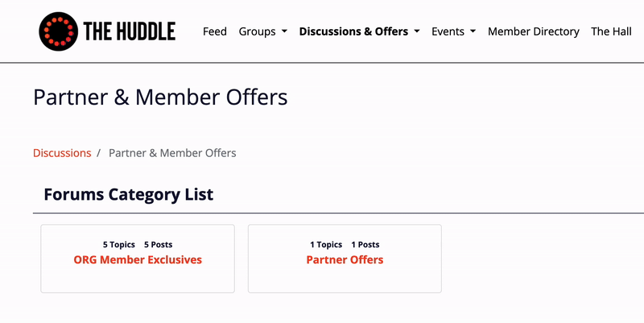
Task: Open the Feed page
Action: [215, 31]
